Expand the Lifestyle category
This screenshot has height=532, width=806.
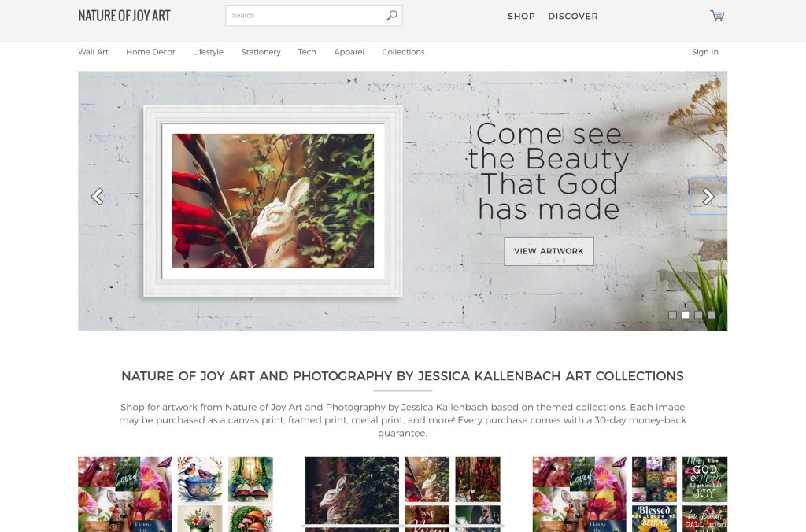(208, 52)
